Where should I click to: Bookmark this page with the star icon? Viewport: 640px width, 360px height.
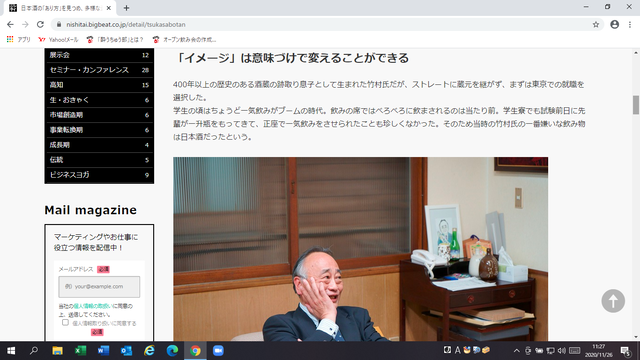click(596, 24)
